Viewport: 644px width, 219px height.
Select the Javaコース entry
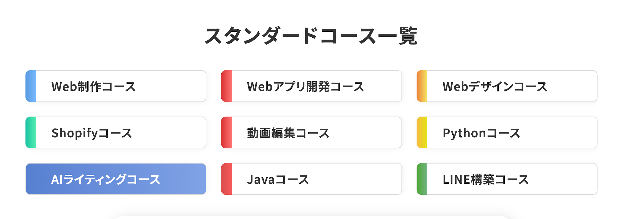[x=312, y=179]
